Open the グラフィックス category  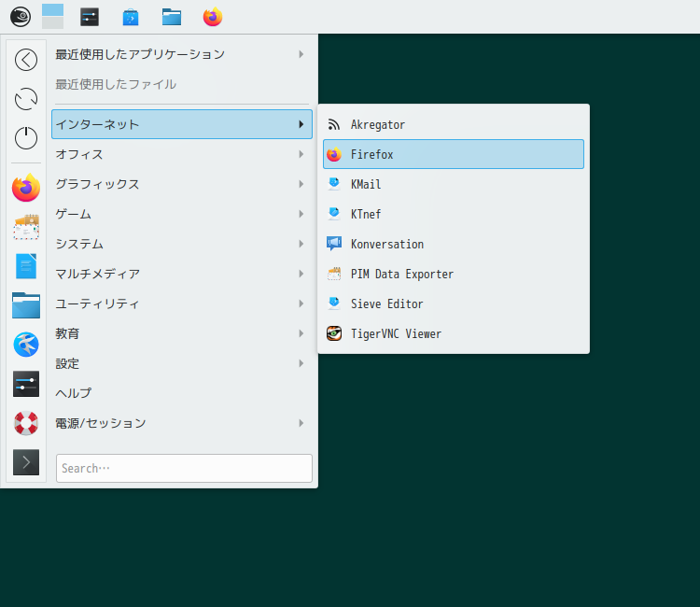tap(182, 184)
